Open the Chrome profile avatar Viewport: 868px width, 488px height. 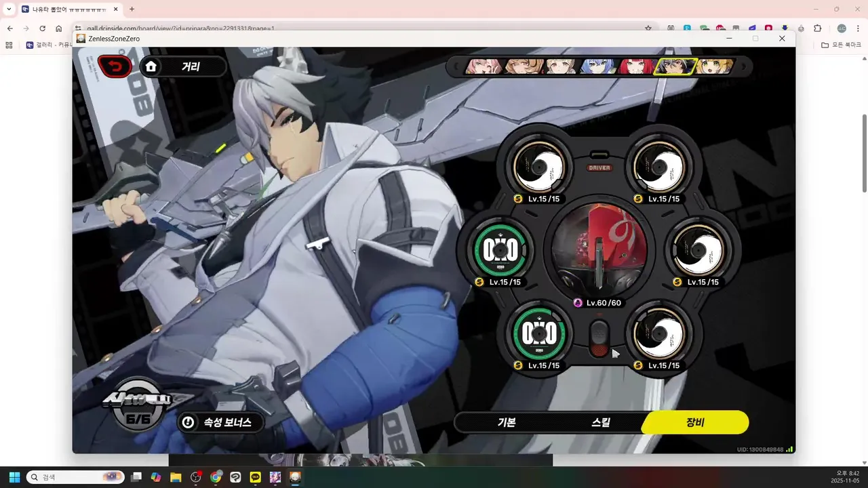tap(842, 28)
